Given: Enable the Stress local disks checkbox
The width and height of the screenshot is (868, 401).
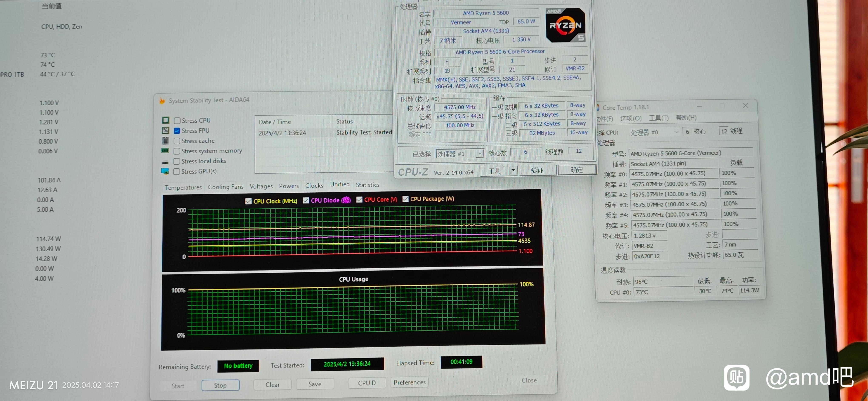Looking at the screenshot, I should click(x=177, y=161).
